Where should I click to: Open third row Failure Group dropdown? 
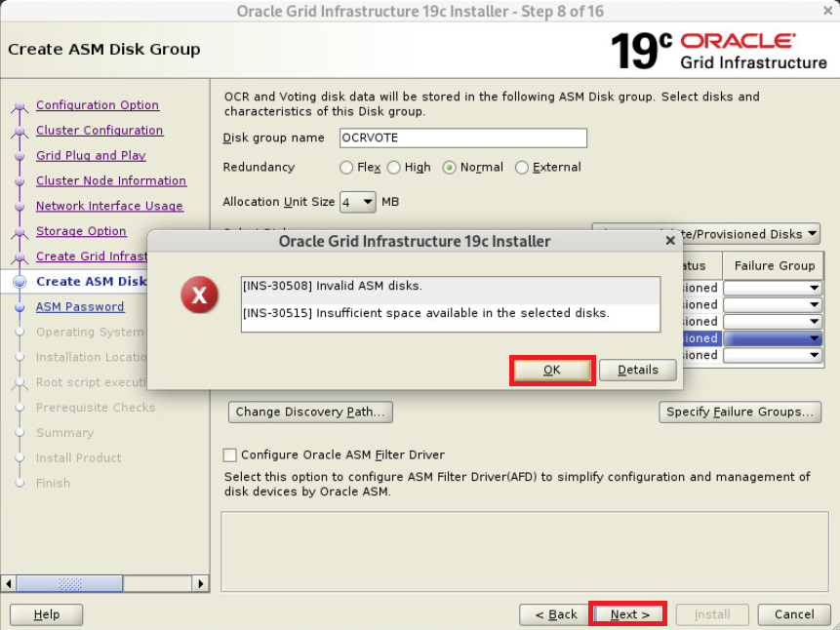tap(773, 322)
